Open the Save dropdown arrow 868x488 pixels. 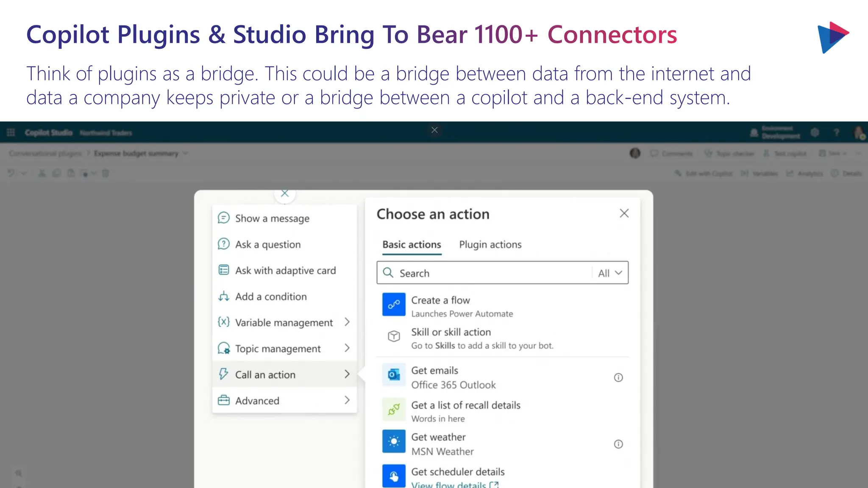(x=844, y=153)
